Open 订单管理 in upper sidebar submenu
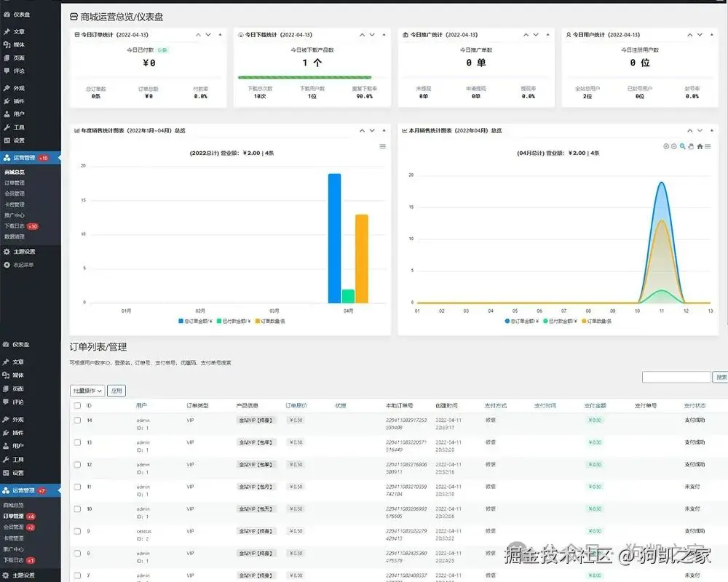The width and height of the screenshot is (728, 582). pos(15,183)
